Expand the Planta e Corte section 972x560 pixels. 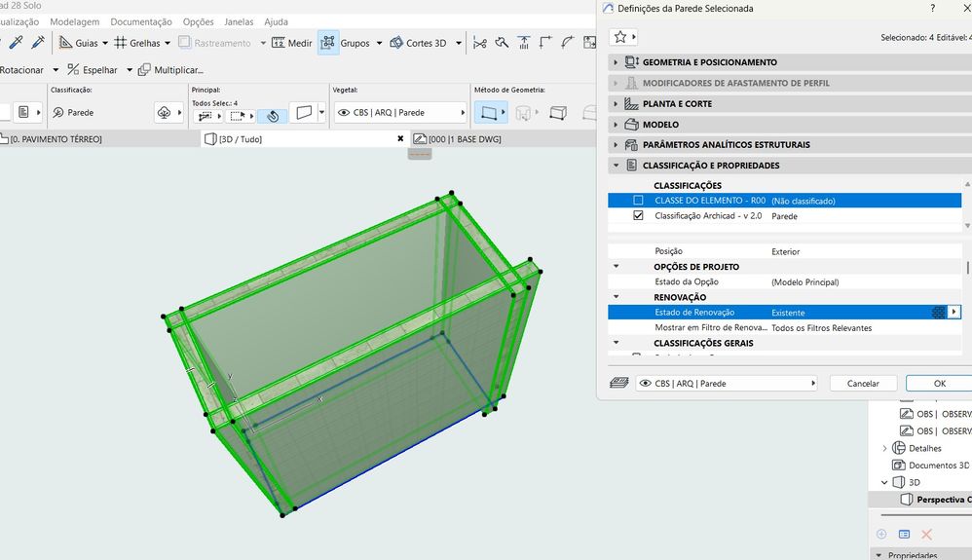pos(616,104)
